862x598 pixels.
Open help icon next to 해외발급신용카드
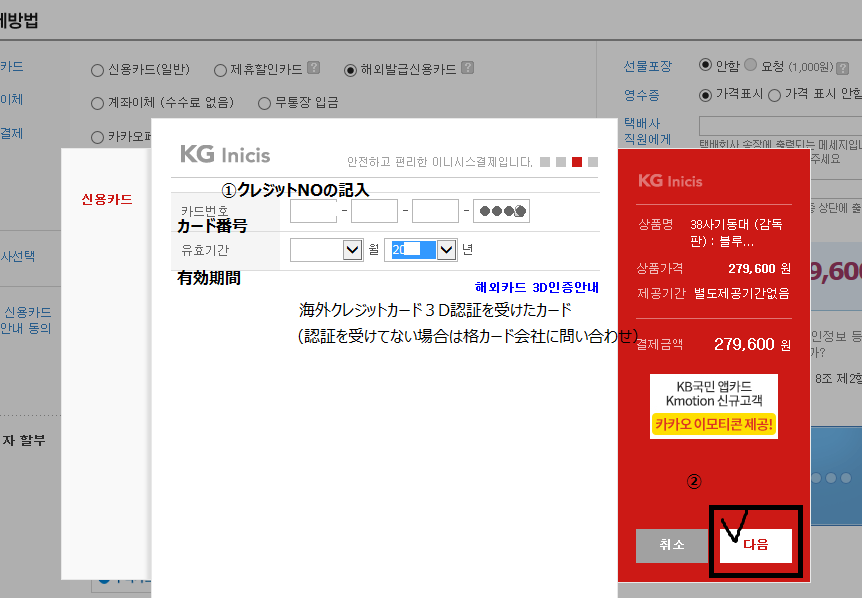tap(467, 68)
